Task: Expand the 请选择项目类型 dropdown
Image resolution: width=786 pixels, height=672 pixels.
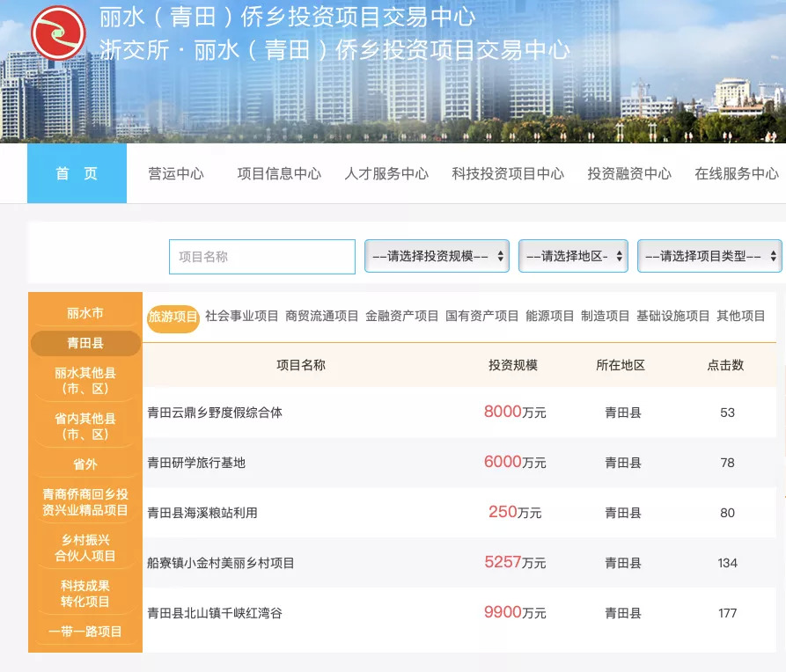Action: click(x=709, y=256)
